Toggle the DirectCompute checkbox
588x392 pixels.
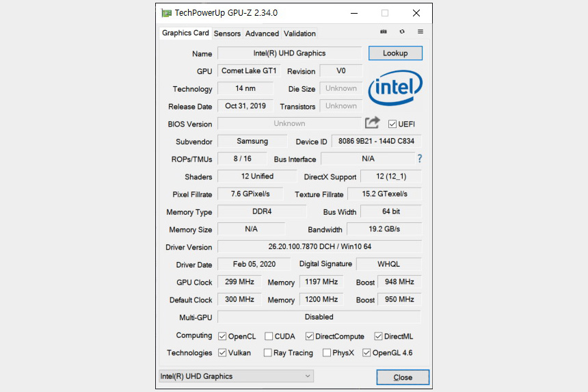coord(309,336)
